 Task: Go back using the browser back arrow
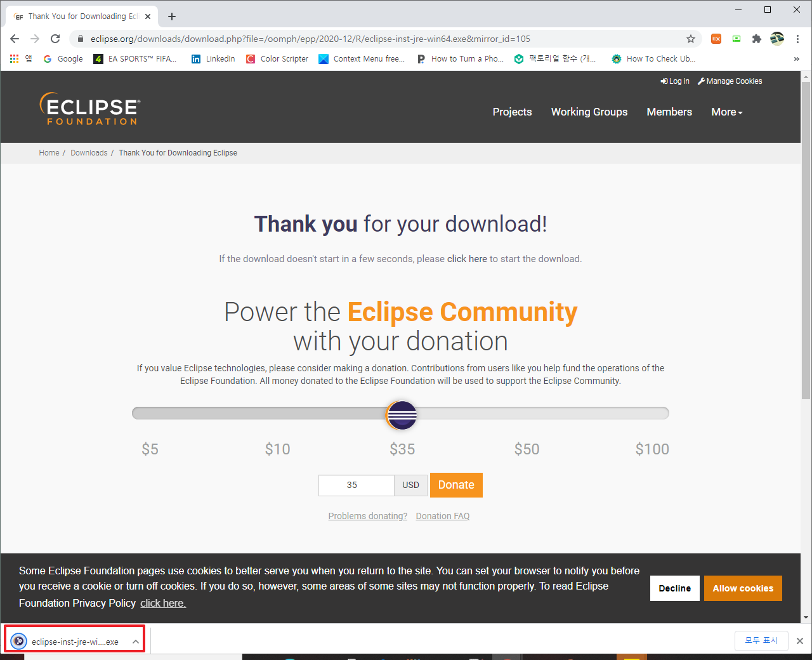(x=15, y=39)
